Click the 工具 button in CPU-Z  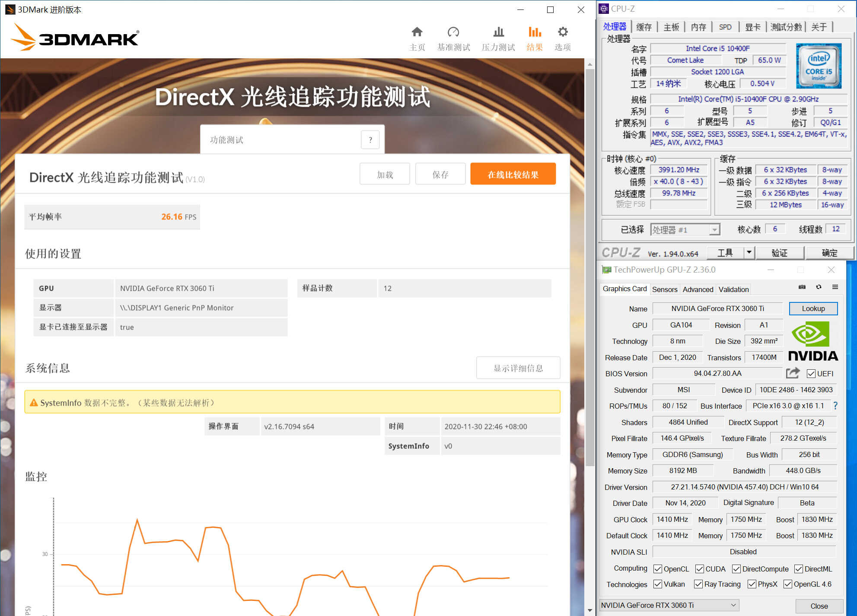[x=725, y=253]
